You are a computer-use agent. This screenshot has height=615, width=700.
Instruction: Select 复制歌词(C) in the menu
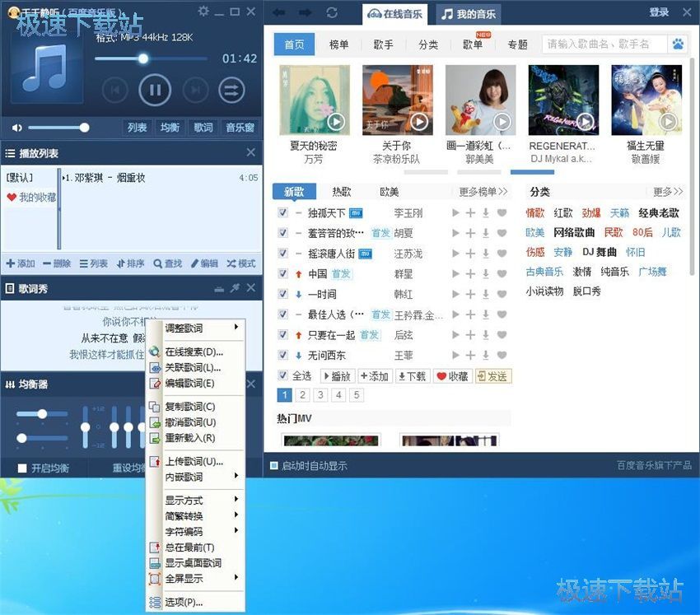pos(196,407)
